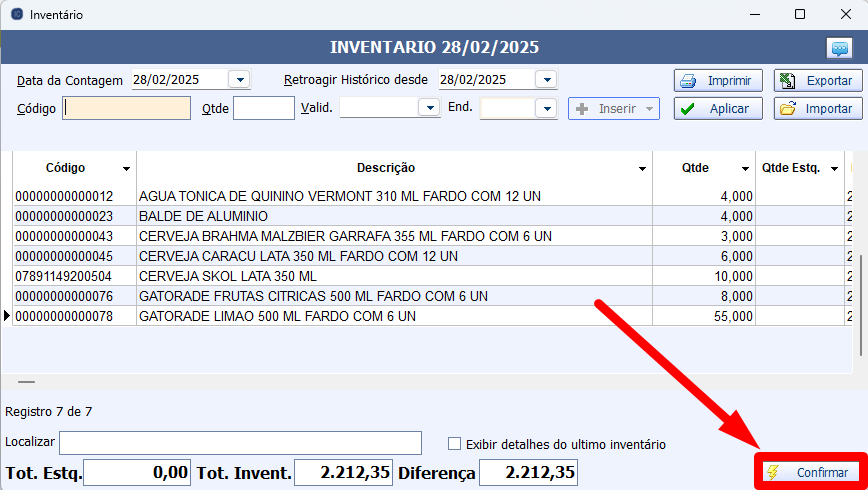Click the Imprimir printer button
Image resolution: width=868 pixels, height=490 pixels.
point(718,80)
